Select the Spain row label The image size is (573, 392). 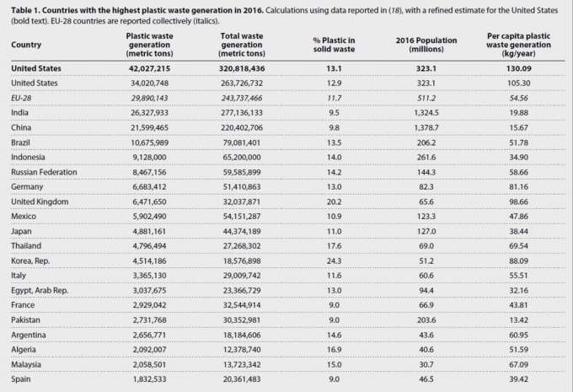21,379
